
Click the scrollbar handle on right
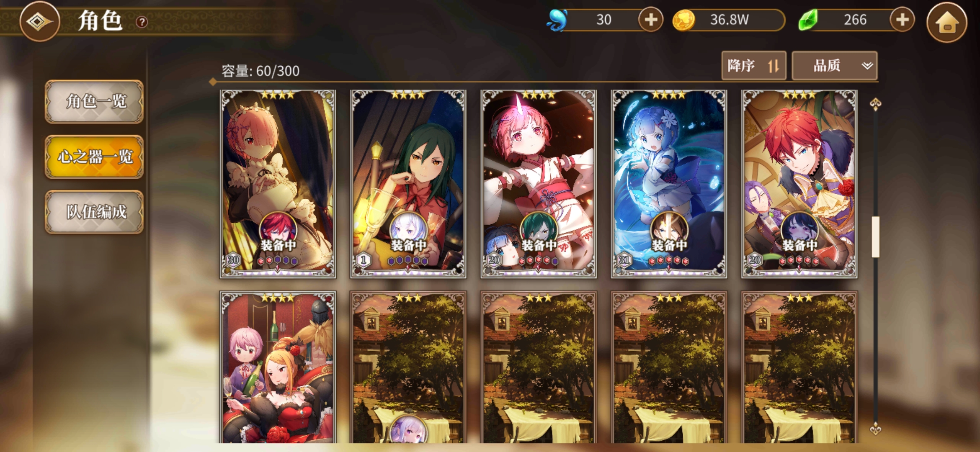pos(875,237)
